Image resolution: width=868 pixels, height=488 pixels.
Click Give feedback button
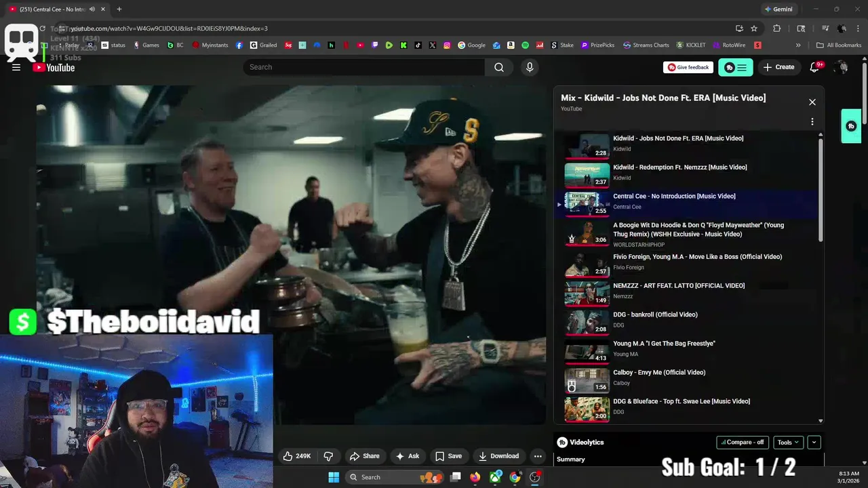tap(688, 67)
